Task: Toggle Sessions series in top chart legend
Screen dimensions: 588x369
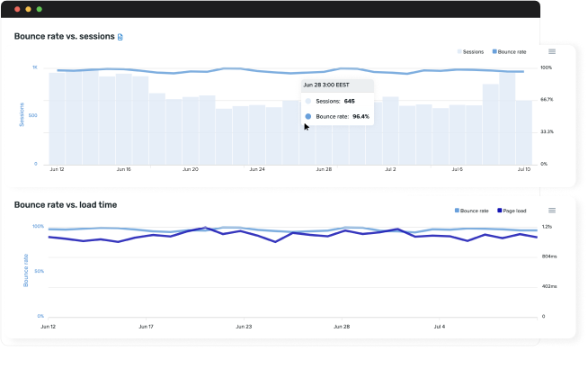Action: tap(470, 52)
